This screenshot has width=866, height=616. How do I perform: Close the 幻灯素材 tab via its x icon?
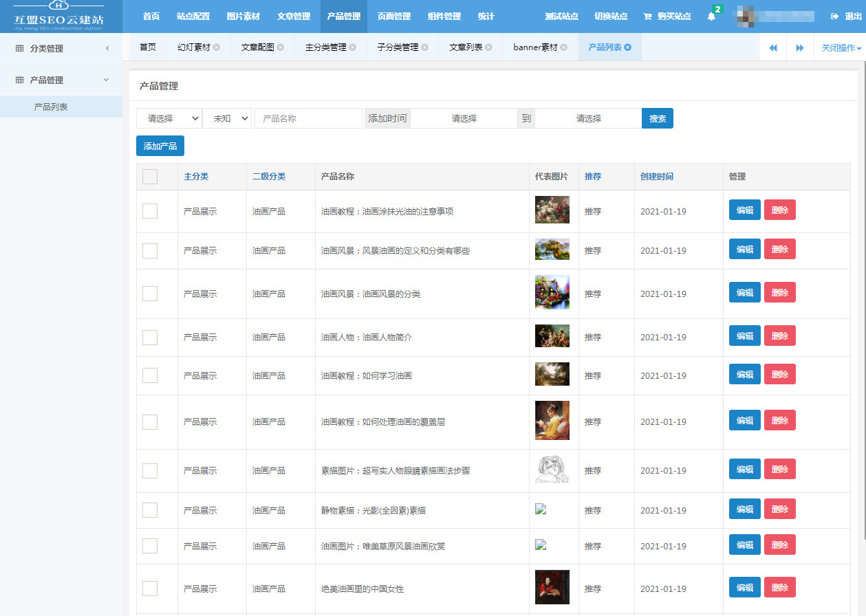(x=217, y=47)
